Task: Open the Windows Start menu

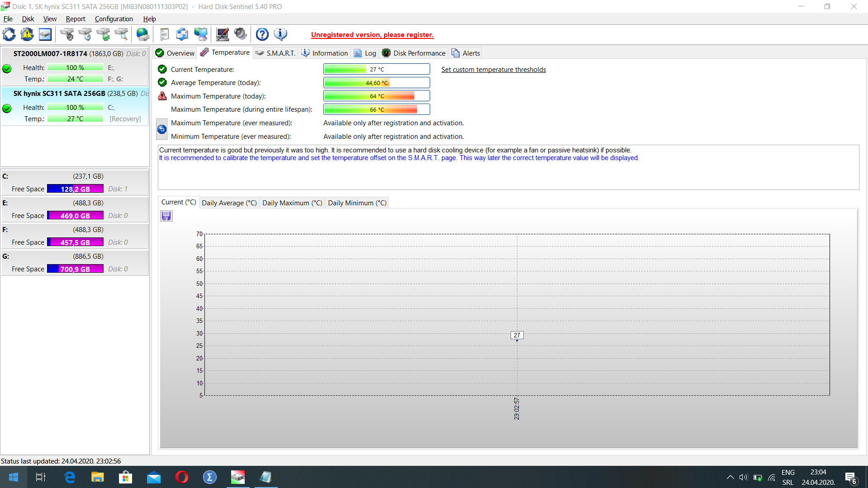Action: [14, 477]
